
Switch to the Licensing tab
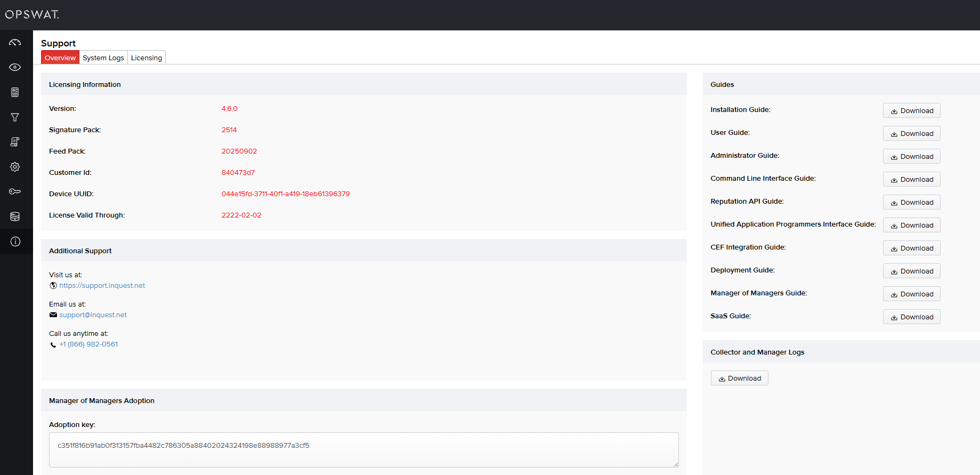(147, 58)
